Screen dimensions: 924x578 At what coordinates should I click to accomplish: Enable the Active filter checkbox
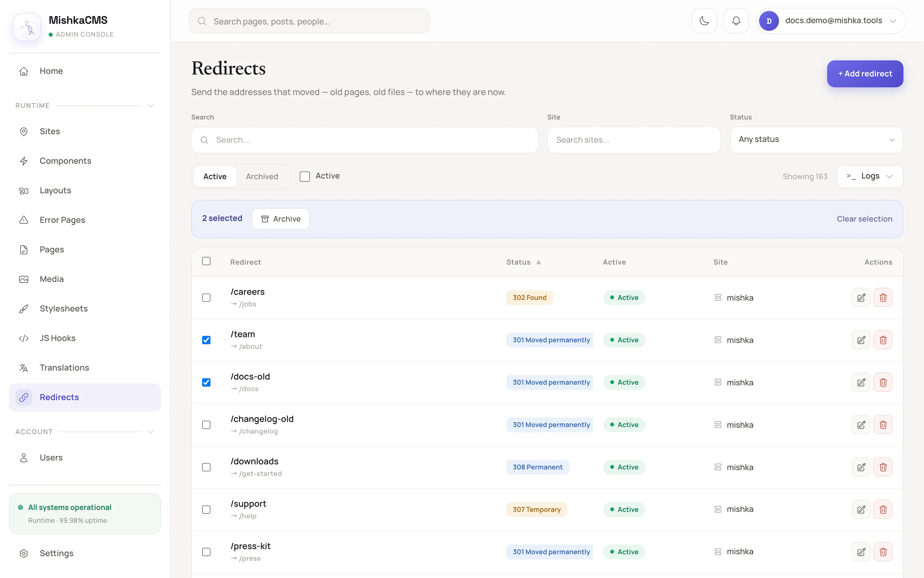tap(305, 176)
